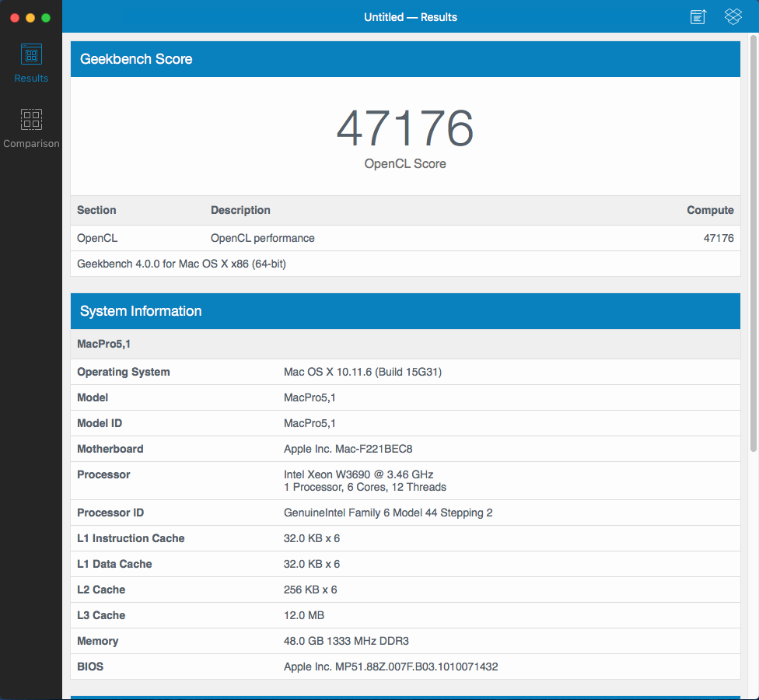
Task: Select the 47176 compute table value
Action: coord(719,238)
